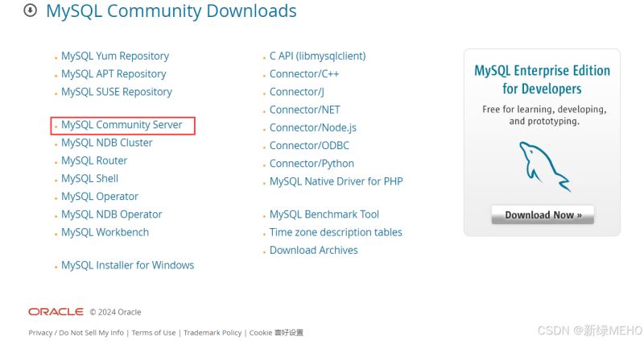Open Connector/NET link
Viewport: 644px width, 341px height.
coord(305,110)
